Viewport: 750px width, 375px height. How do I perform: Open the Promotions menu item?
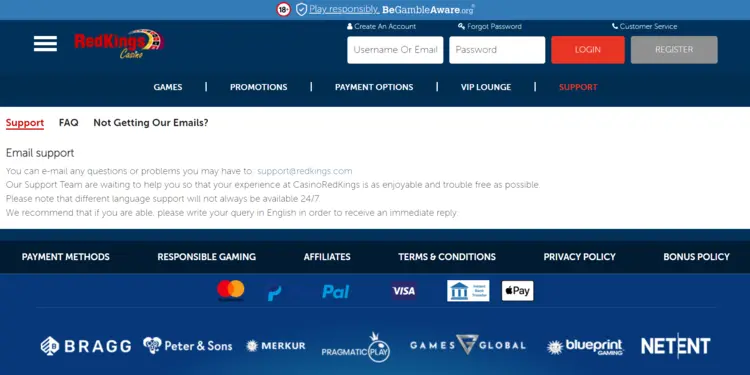[x=259, y=87]
